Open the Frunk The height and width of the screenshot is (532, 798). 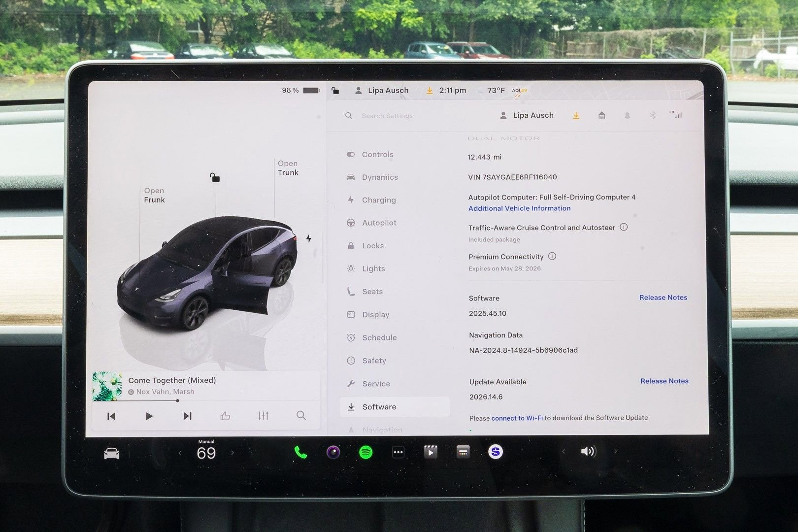(154, 195)
